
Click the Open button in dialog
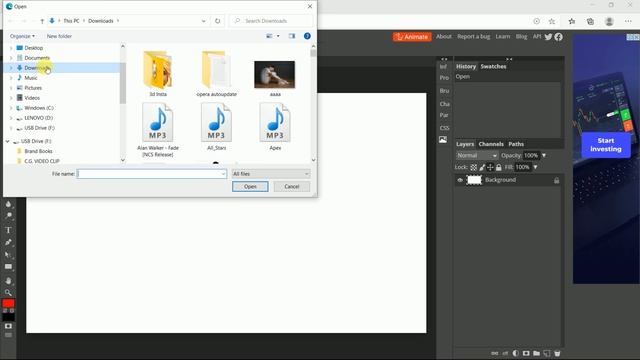click(250, 187)
